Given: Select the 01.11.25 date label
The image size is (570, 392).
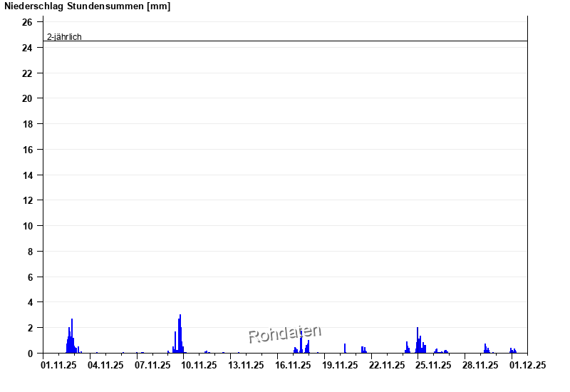Looking at the screenshot, I should (x=58, y=366).
